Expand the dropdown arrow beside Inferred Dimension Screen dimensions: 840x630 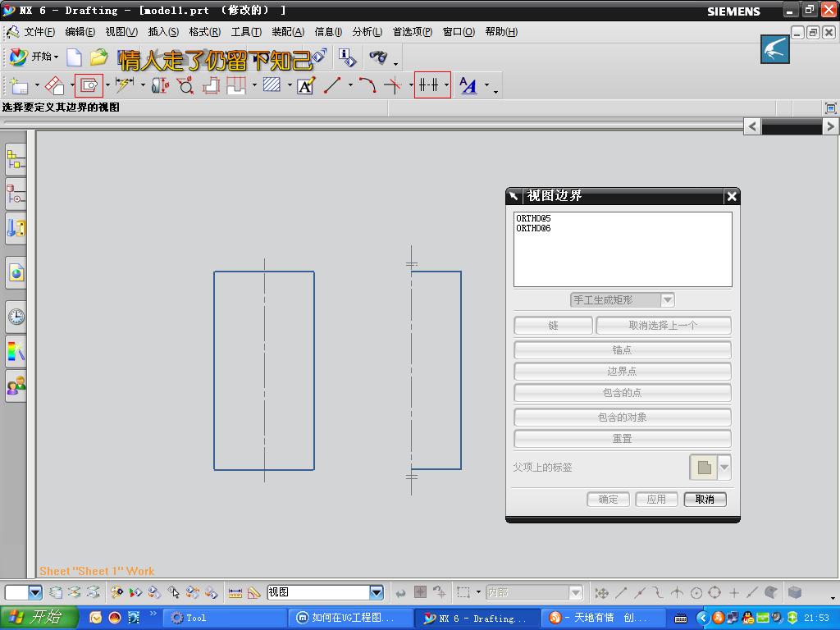pyautogui.click(x=143, y=85)
